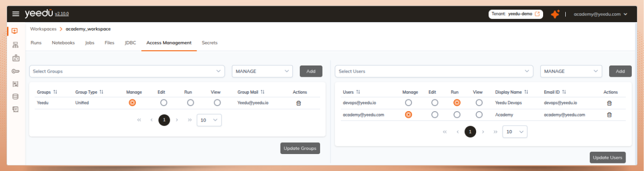Select Edit permission for Yeedu group
Viewport: 644px width, 171px height.
pos(164,102)
